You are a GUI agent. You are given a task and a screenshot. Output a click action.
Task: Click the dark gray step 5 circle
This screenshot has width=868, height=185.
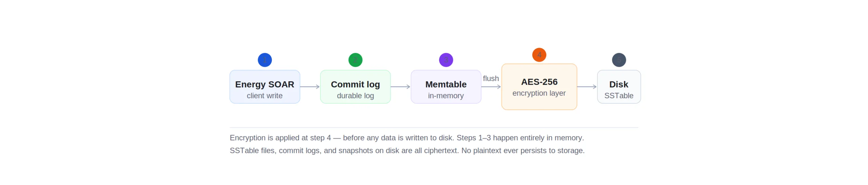619,60
